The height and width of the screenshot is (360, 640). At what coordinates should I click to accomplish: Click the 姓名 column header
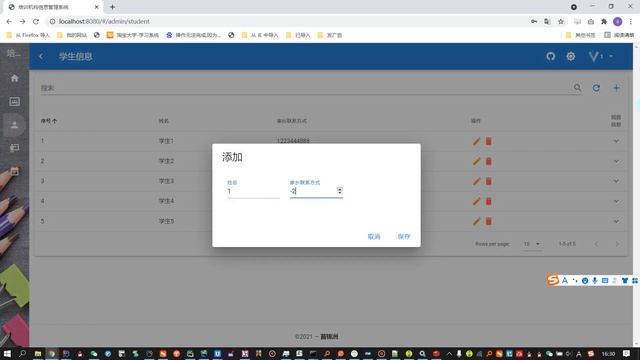click(x=164, y=121)
